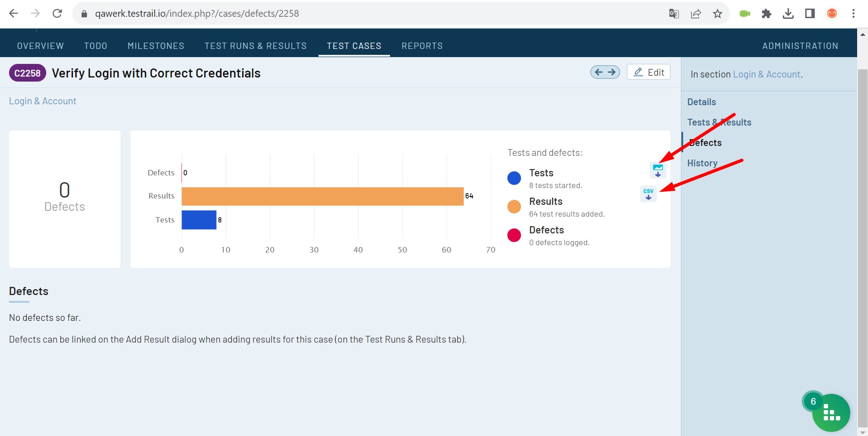Toggle browser side panel icon
Image resolution: width=868 pixels, height=436 pixels.
tap(810, 14)
